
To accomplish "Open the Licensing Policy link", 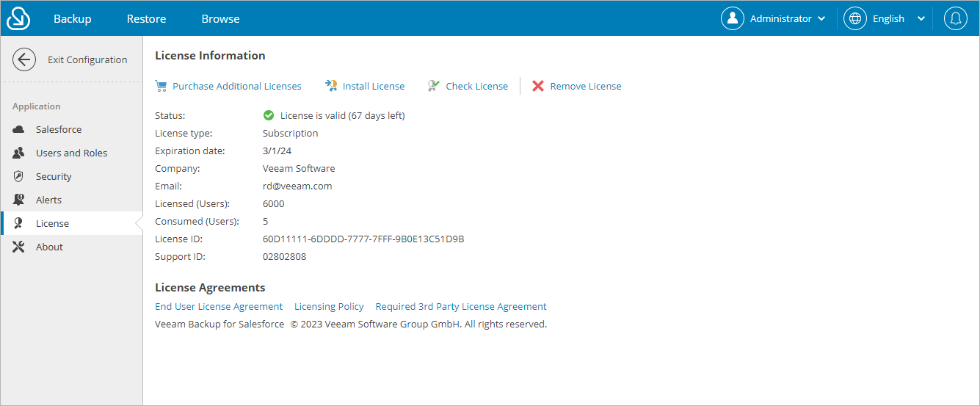I will click(329, 306).
